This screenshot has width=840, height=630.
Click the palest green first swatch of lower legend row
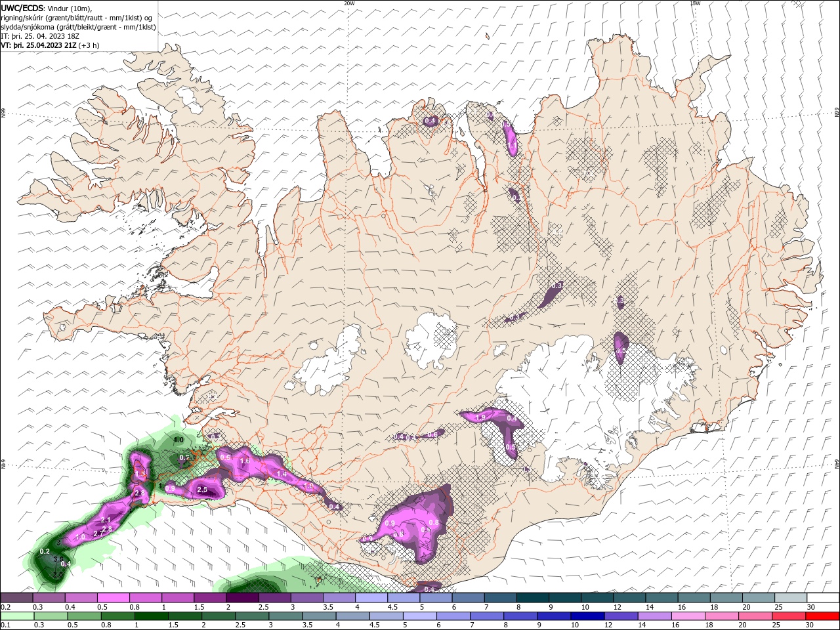16,616
